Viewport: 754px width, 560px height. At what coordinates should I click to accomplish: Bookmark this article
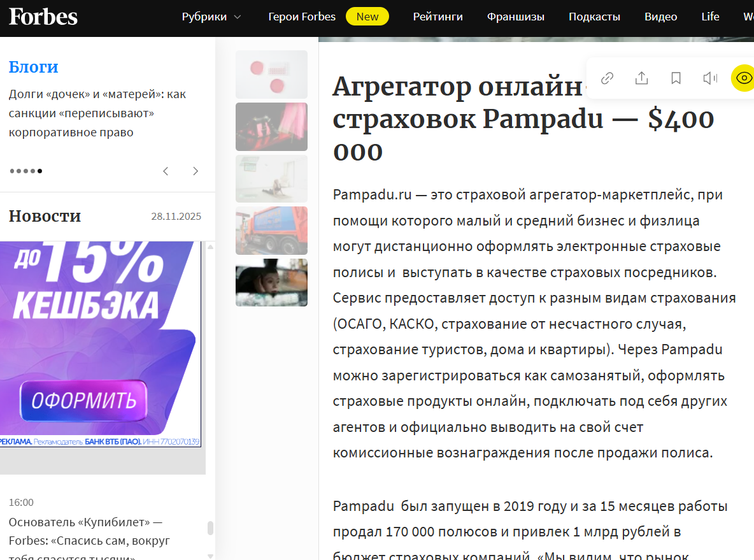[676, 78]
